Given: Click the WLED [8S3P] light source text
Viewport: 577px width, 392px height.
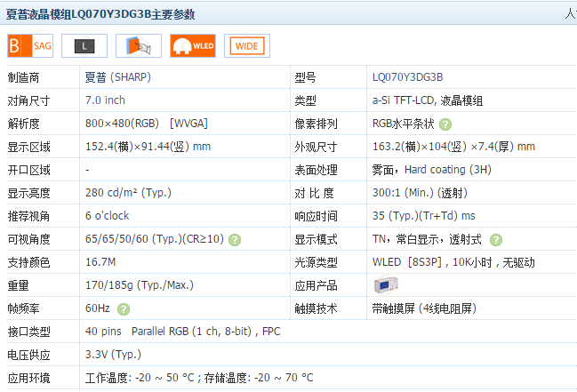Looking at the screenshot, I should (x=406, y=262).
